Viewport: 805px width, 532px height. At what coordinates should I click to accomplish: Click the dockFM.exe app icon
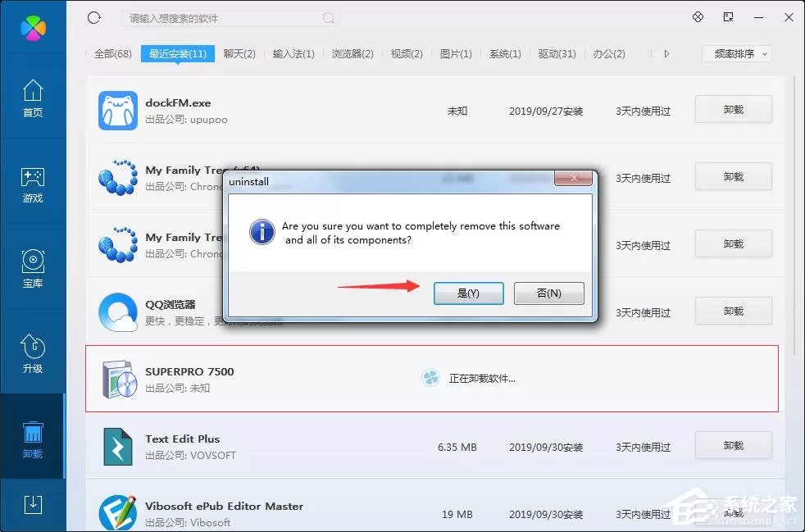point(118,111)
